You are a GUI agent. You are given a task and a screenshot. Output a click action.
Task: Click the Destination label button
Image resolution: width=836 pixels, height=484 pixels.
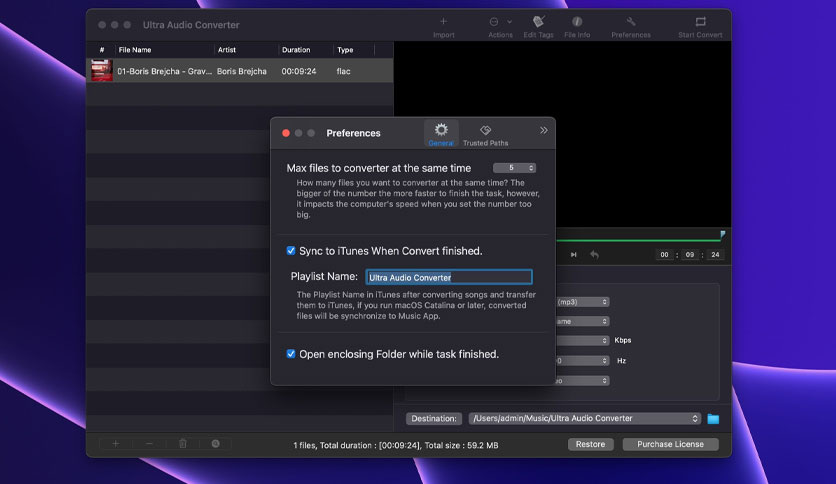[x=433, y=418]
